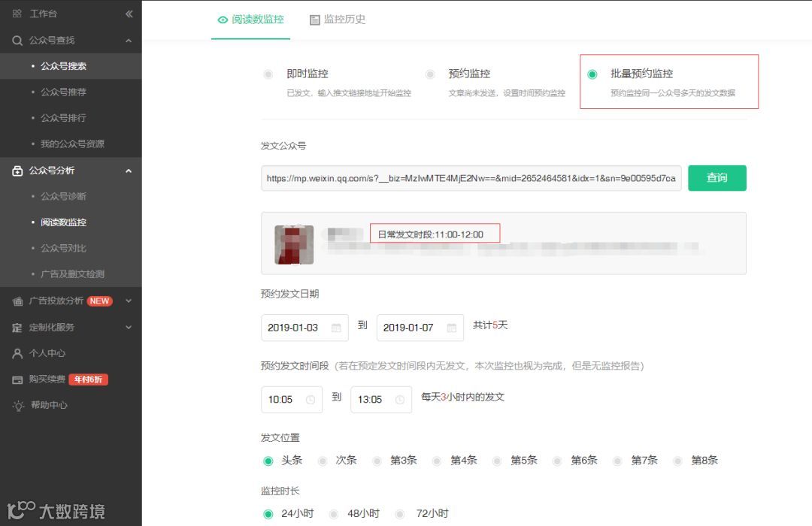Viewport: 812px width, 526px height.
Task: Expand the 广告投放分析 section chevron
Action: 129,301
